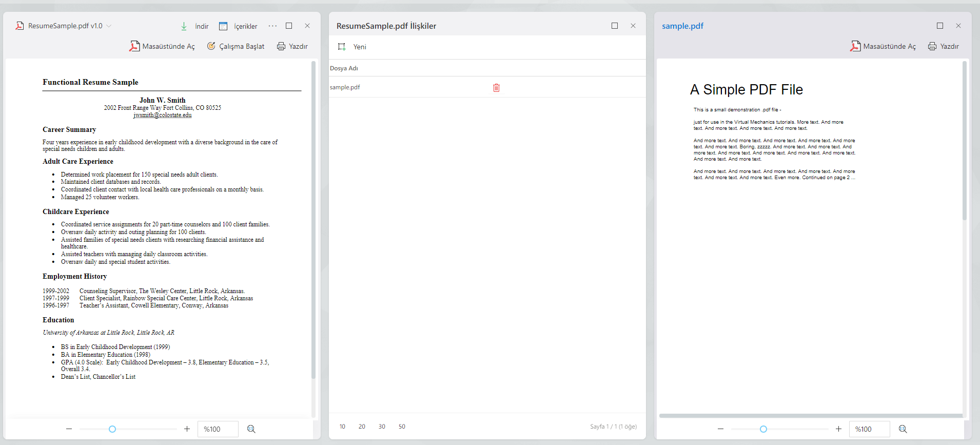This screenshot has width=980, height=445.
Task: Print sample.pdf with Yazdır
Action: pos(944,46)
